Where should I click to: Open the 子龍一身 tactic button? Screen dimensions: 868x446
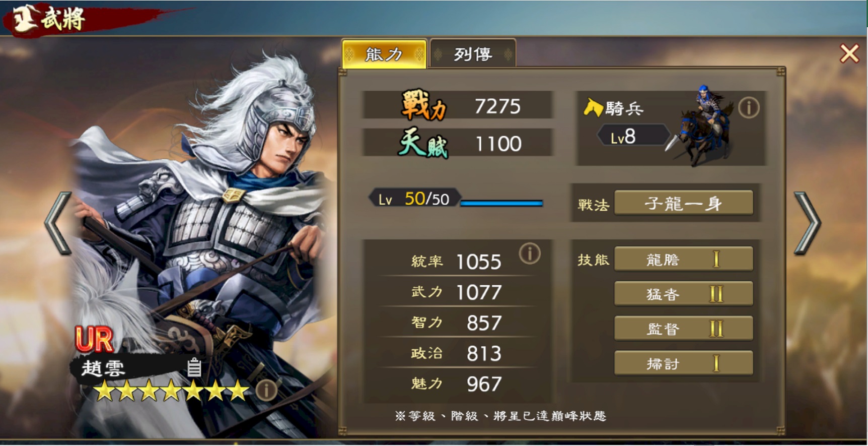(684, 203)
